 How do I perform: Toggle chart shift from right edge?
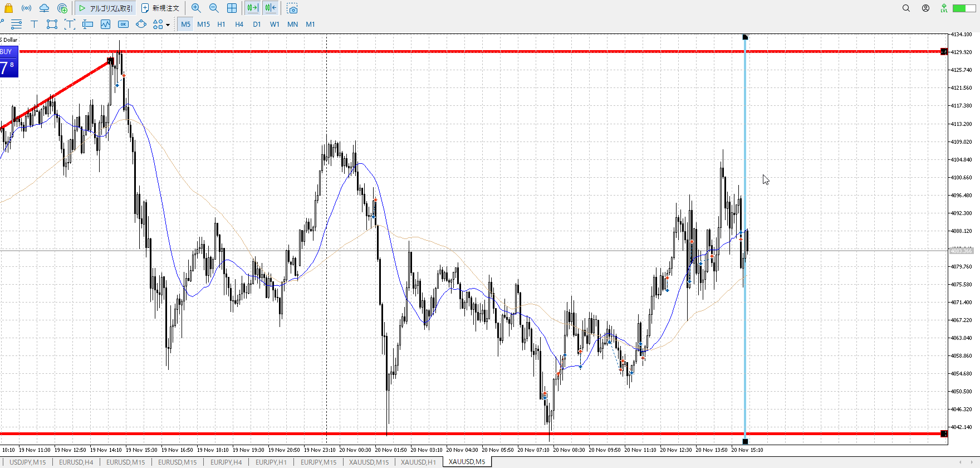(x=271, y=8)
